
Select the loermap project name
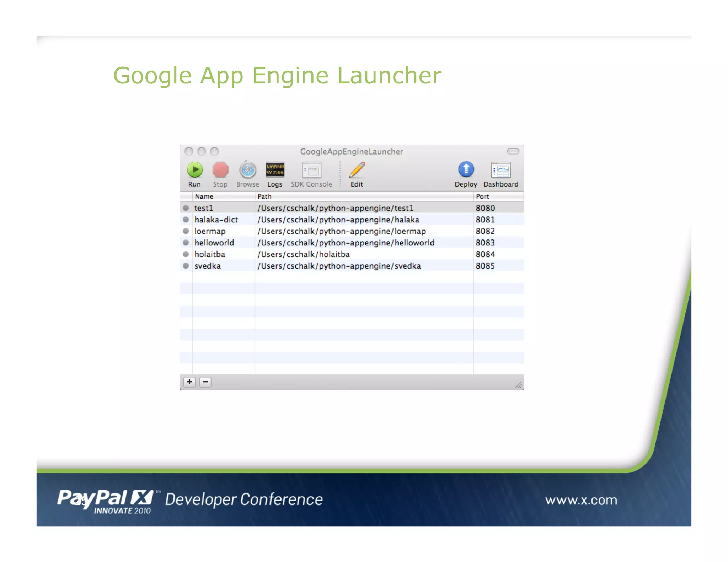pos(210,231)
